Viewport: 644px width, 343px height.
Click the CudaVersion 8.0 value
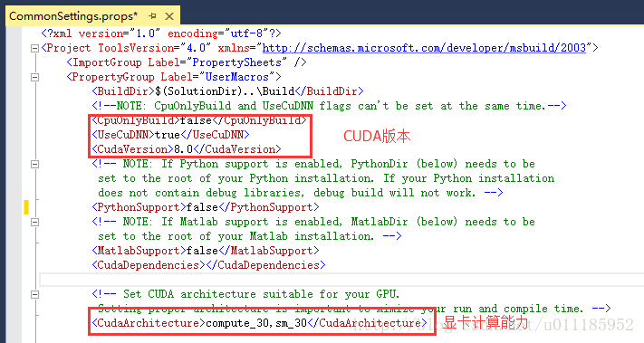click(183, 149)
